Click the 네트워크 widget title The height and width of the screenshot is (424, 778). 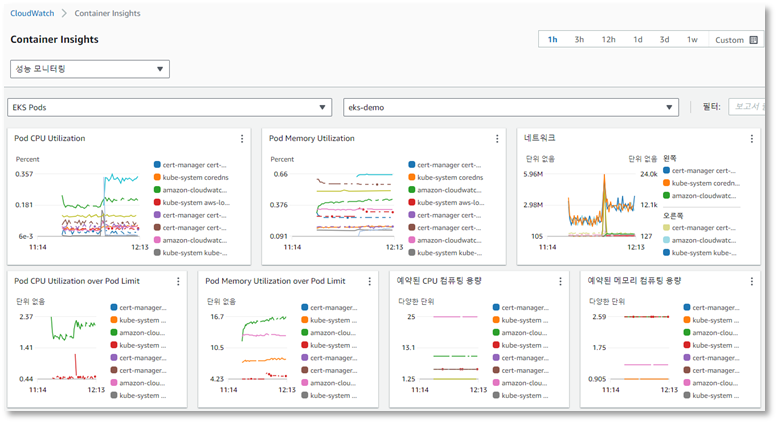539,138
